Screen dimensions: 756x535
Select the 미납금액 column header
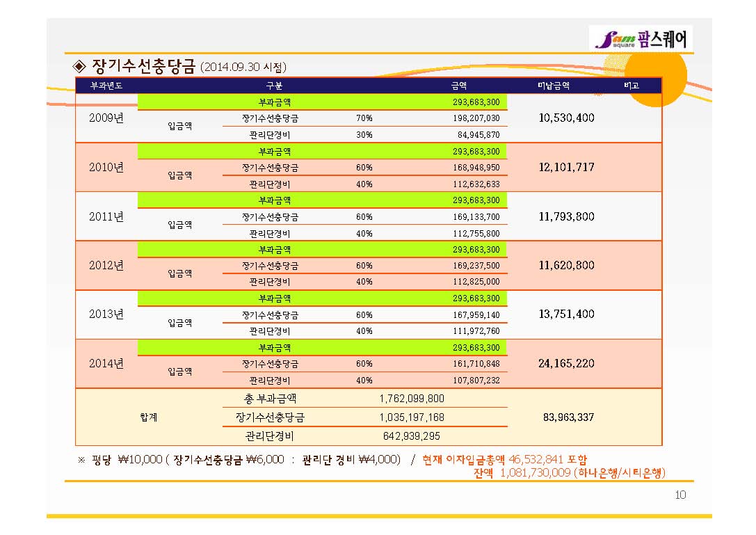coord(554,86)
